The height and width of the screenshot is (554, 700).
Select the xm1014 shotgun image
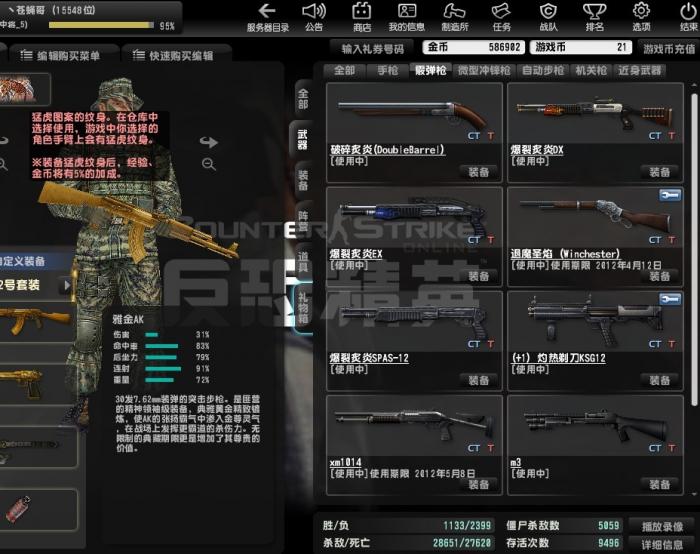(x=414, y=425)
